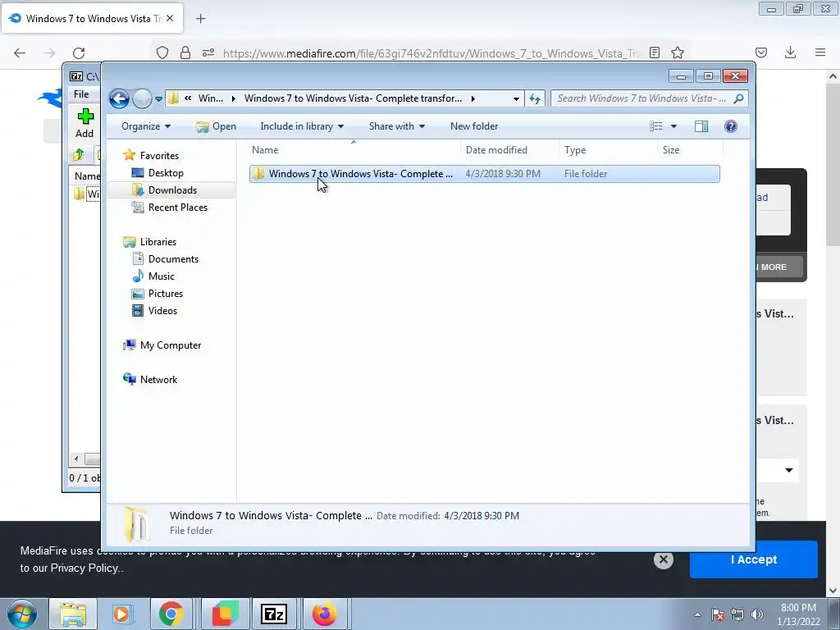Screen dimensions: 840x630
Task: Close the Windows 7 to Vista tab
Action: pyautogui.click(x=170, y=18)
